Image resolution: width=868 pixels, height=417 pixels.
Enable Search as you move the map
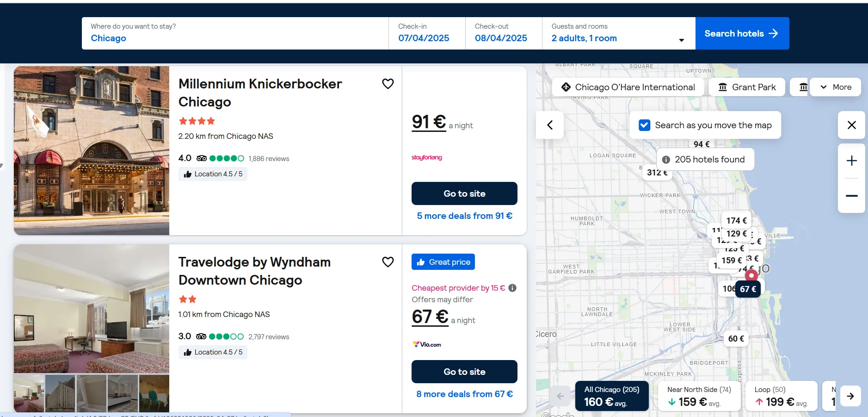point(645,125)
